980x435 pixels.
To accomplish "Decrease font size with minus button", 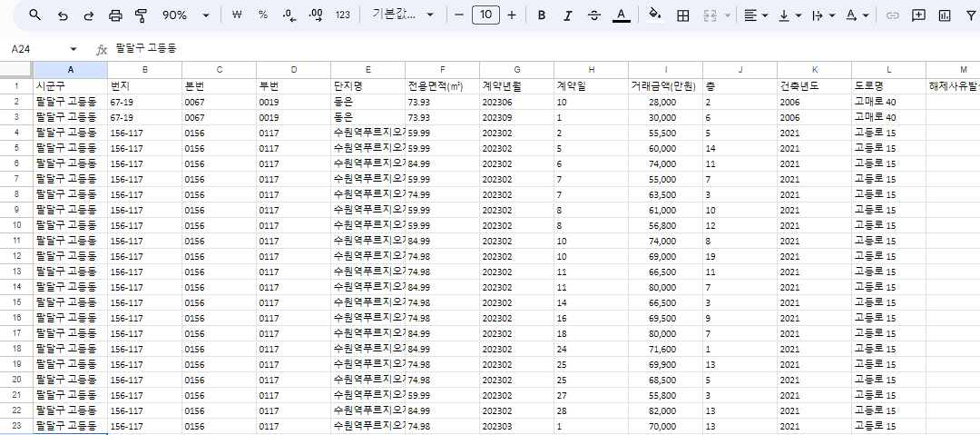I will click(x=459, y=15).
